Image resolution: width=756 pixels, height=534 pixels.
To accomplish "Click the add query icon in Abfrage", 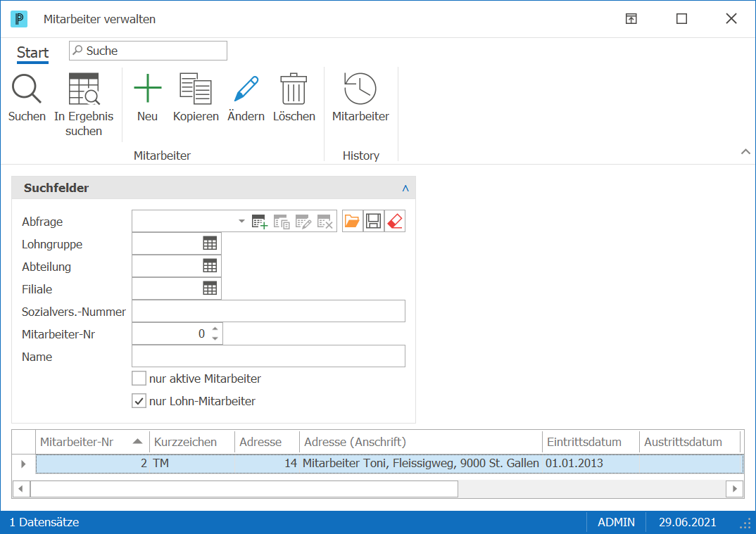I will (260, 222).
